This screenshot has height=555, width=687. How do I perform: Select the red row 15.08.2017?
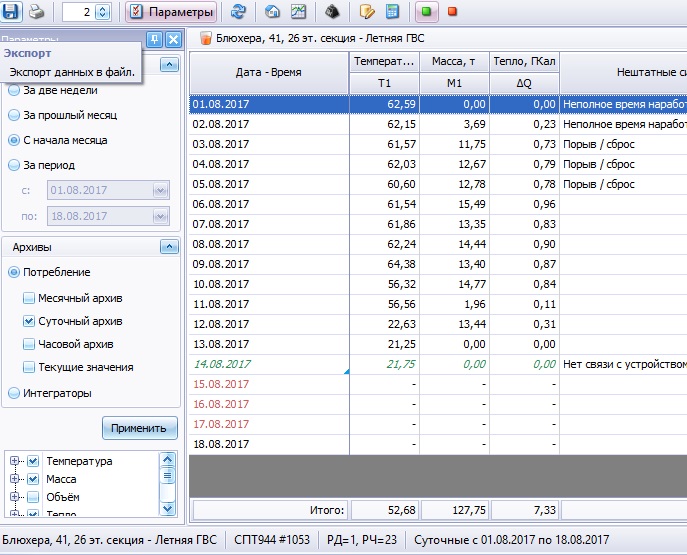coord(438,384)
